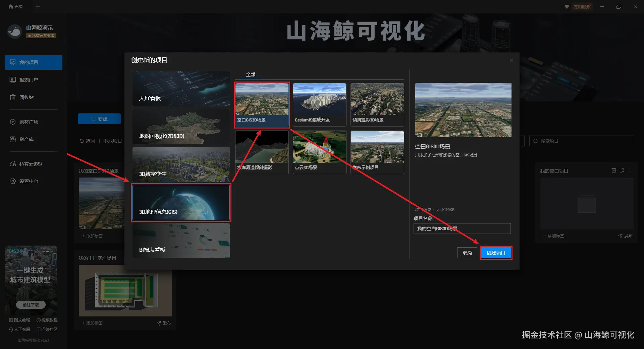Click the 项目名称 input field
Image resolution: width=644 pixels, height=349 pixels.
coord(462,229)
